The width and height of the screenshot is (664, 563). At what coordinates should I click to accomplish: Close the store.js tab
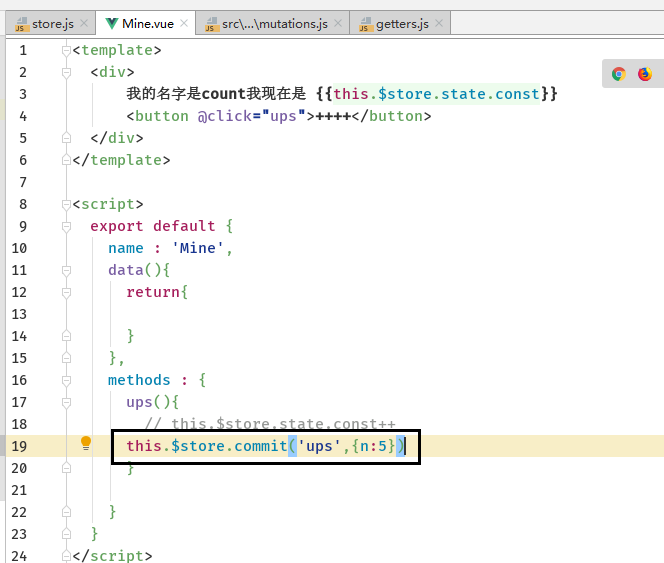click(84, 23)
